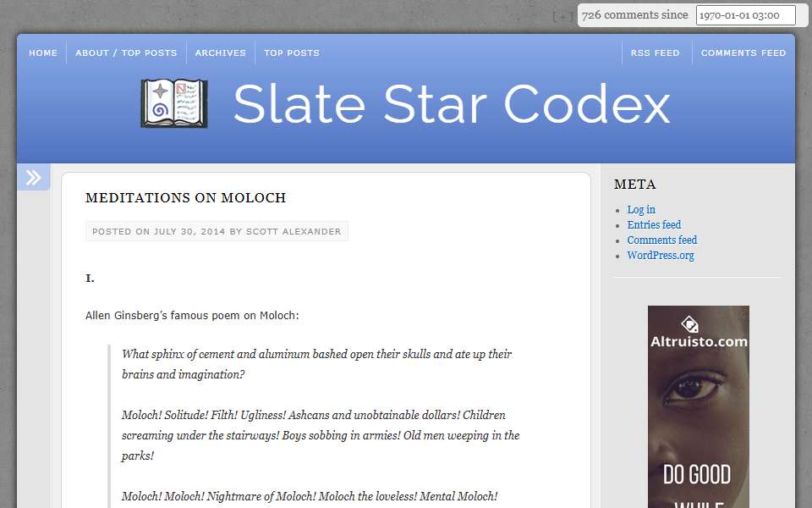Click the line 'Nightmare of Moloch! Moloch the loveless!'
This screenshot has height=508, width=812.
click(x=310, y=496)
